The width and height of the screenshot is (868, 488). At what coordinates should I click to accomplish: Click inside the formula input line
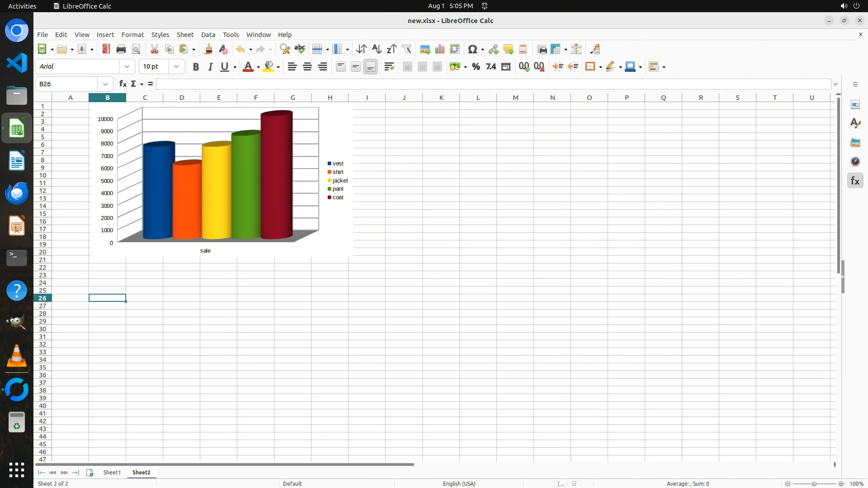tap(493, 84)
